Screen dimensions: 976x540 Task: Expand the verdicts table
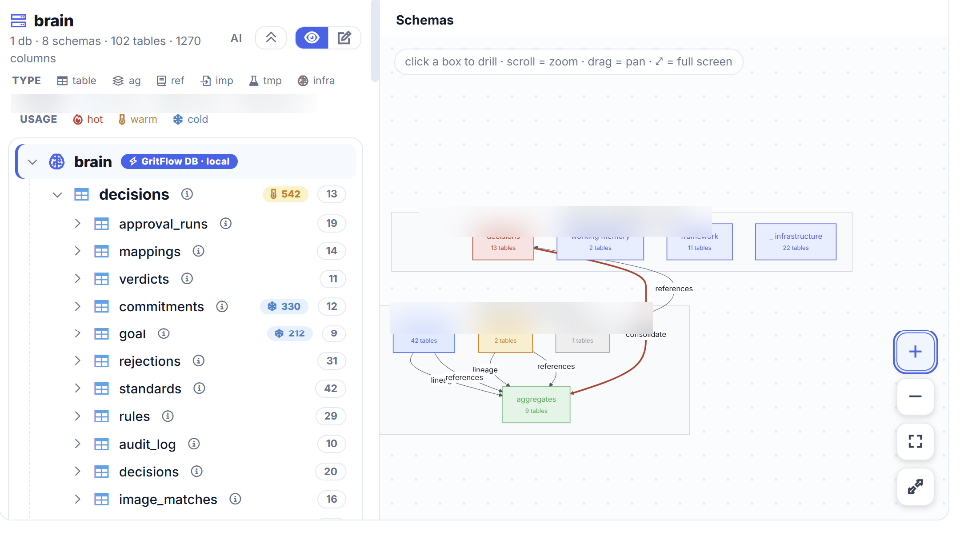77,279
